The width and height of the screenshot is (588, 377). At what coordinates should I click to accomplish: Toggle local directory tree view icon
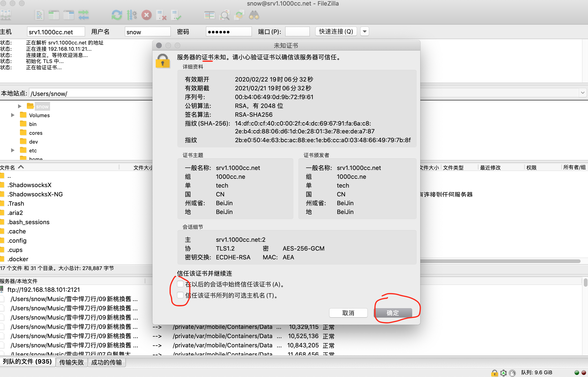point(54,15)
